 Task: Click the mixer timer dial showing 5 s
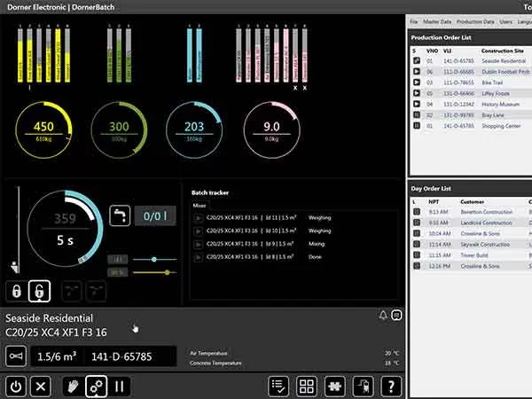tap(65, 229)
